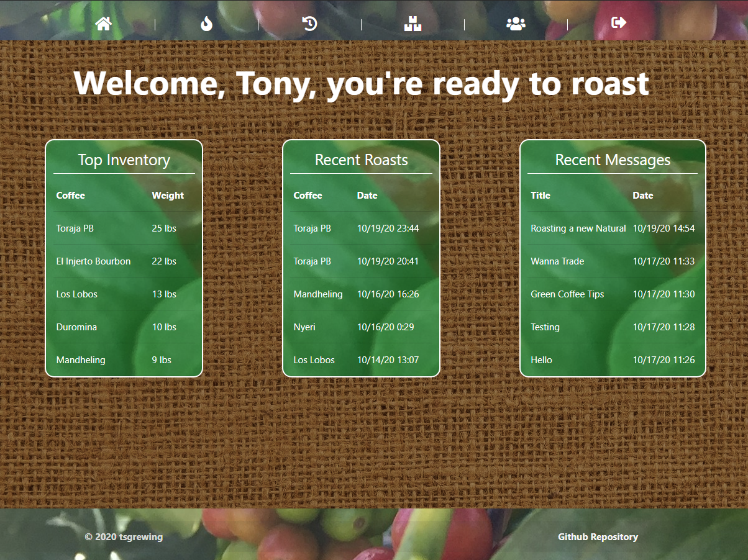Click the Home icon in navigation bar

click(104, 24)
